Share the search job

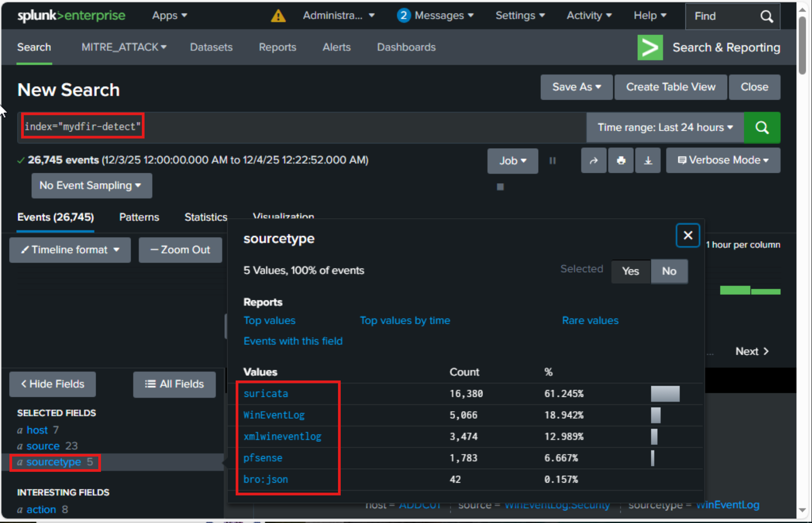[x=593, y=160]
